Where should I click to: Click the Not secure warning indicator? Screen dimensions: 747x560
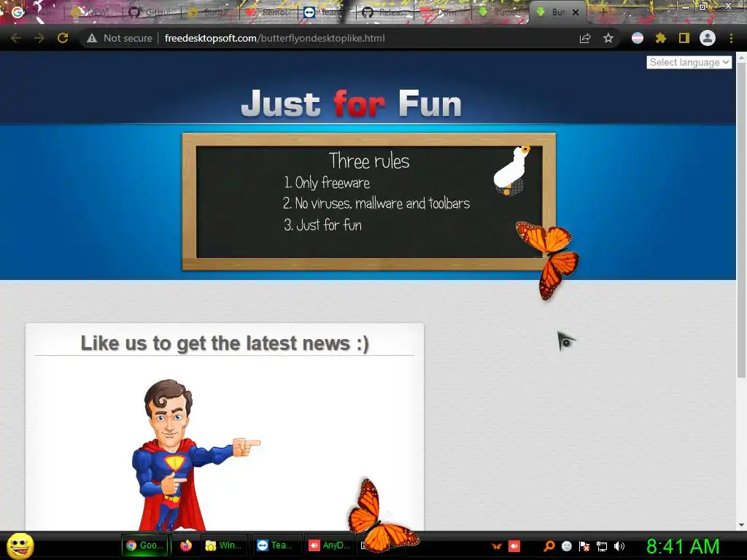coord(120,38)
